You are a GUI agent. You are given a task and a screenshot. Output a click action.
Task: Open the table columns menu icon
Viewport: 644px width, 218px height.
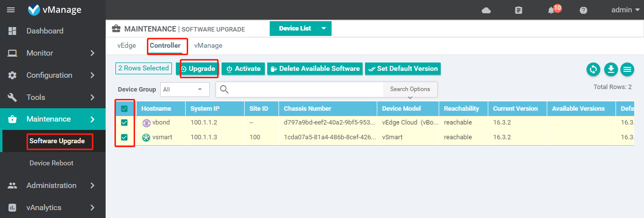627,69
